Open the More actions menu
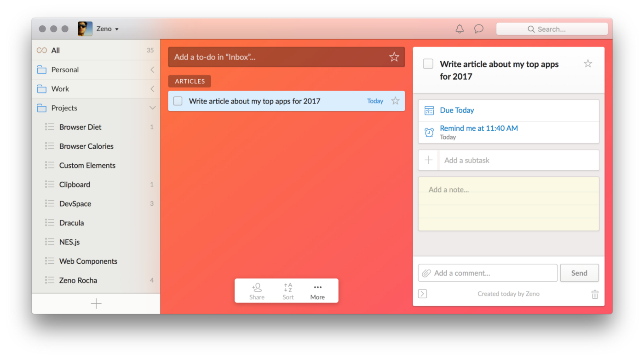Image resolution: width=644 pixels, height=359 pixels. [317, 290]
